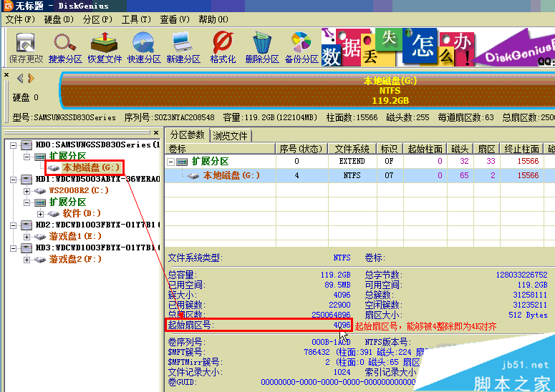This screenshot has height=392, width=555.
Task: Click the NTFS cell in G: row
Action: click(352, 175)
